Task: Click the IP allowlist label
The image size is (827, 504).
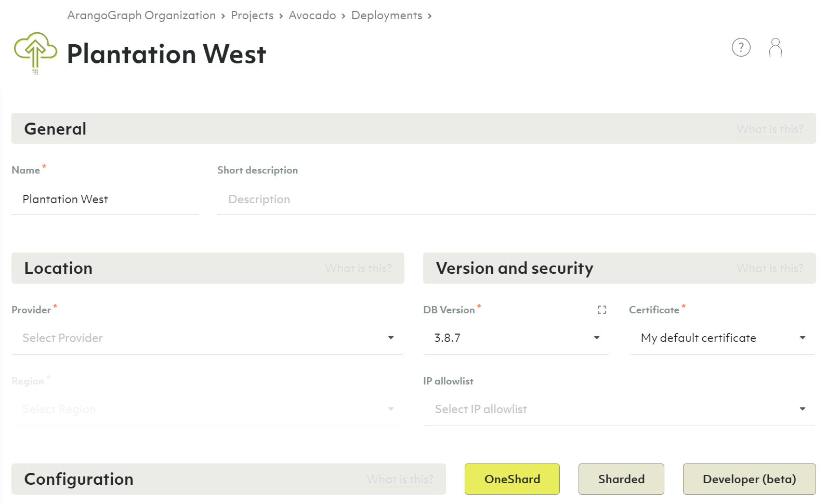Action: click(448, 381)
